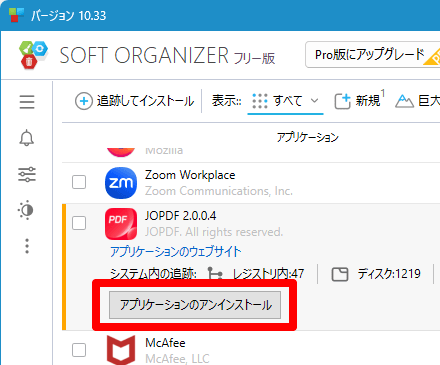Click アプリケーションのアンインストール button
The height and width of the screenshot is (365, 440).
pyautogui.click(x=195, y=305)
